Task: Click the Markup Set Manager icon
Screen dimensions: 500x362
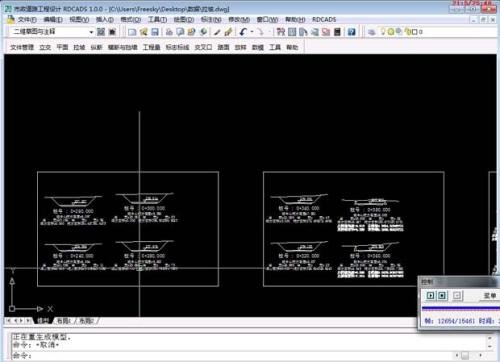Action: pyautogui.click(x=326, y=32)
